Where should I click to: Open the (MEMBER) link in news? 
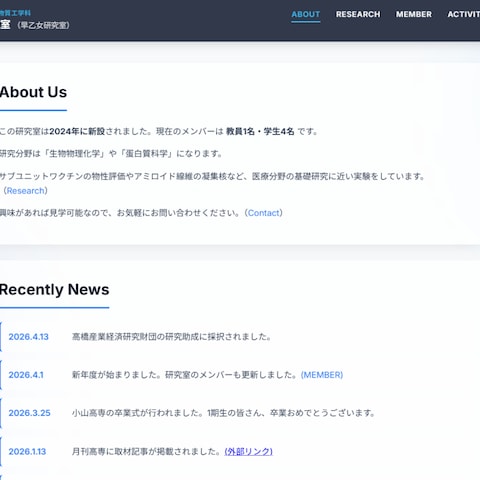pyautogui.click(x=322, y=375)
